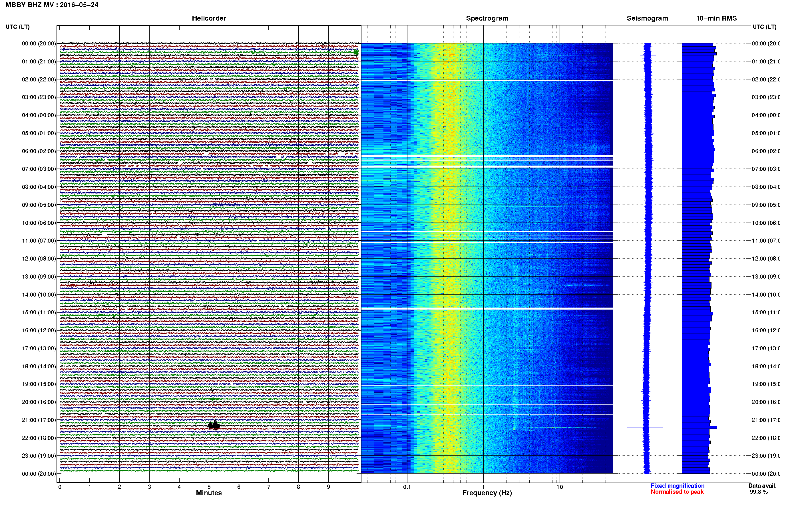Image resolution: width=812 pixels, height=508 pixels.
Task: Click the left 06:00 (02:00) time label
Action: pyautogui.click(x=39, y=151)
